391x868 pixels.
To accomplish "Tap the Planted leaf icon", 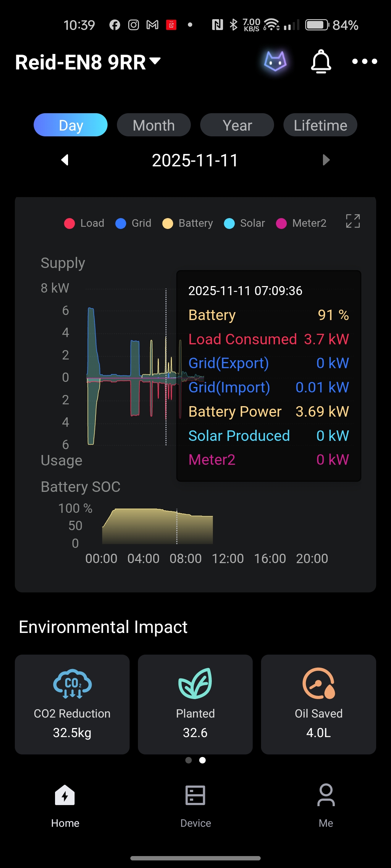I will pos(195,683).
